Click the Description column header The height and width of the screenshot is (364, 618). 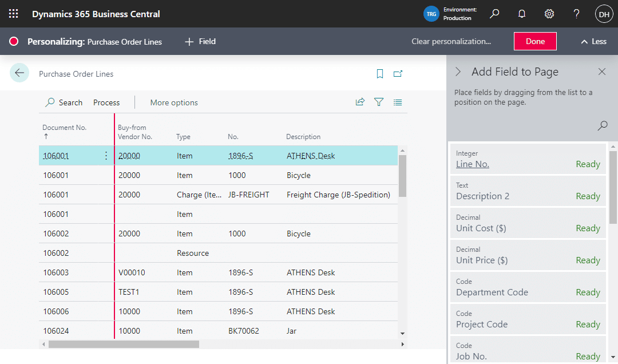point(303,137)
